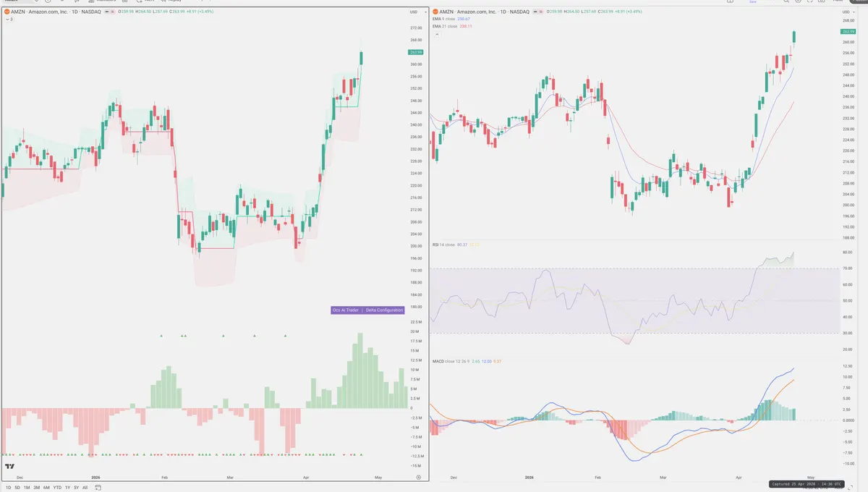
Task: Select the All time range
Action: [x=85, y=488]
